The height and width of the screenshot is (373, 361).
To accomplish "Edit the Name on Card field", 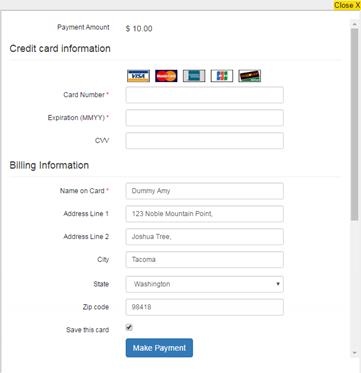I will point(205,191).
